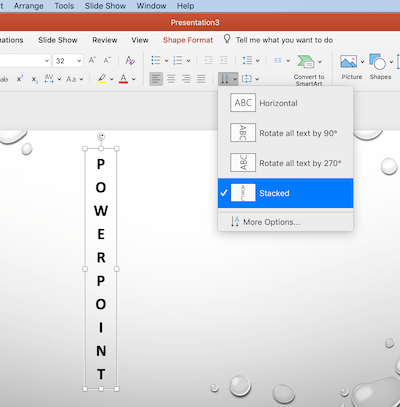Open the Shapes gallery

click(x=377, y=62)
